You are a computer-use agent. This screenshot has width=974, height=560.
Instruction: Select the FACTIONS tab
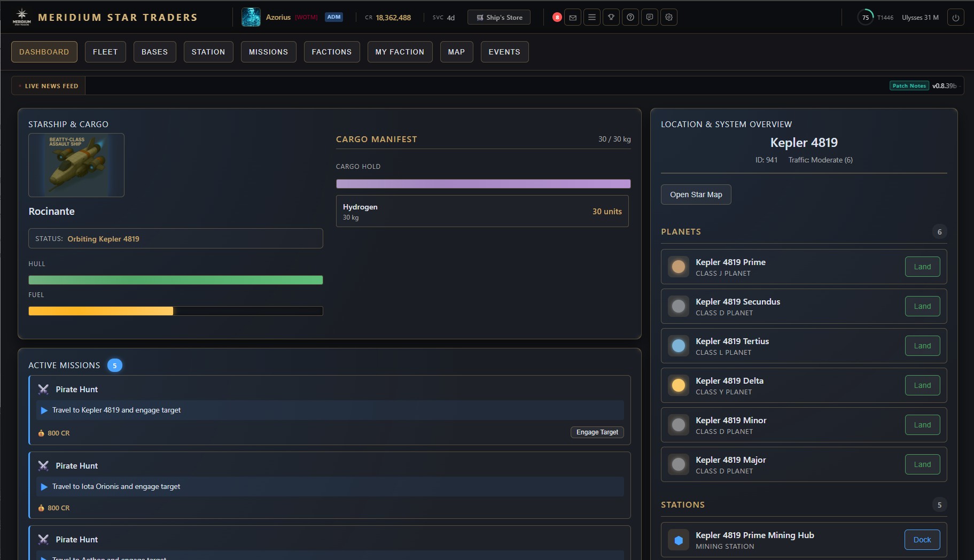click(x=332, y=52)
